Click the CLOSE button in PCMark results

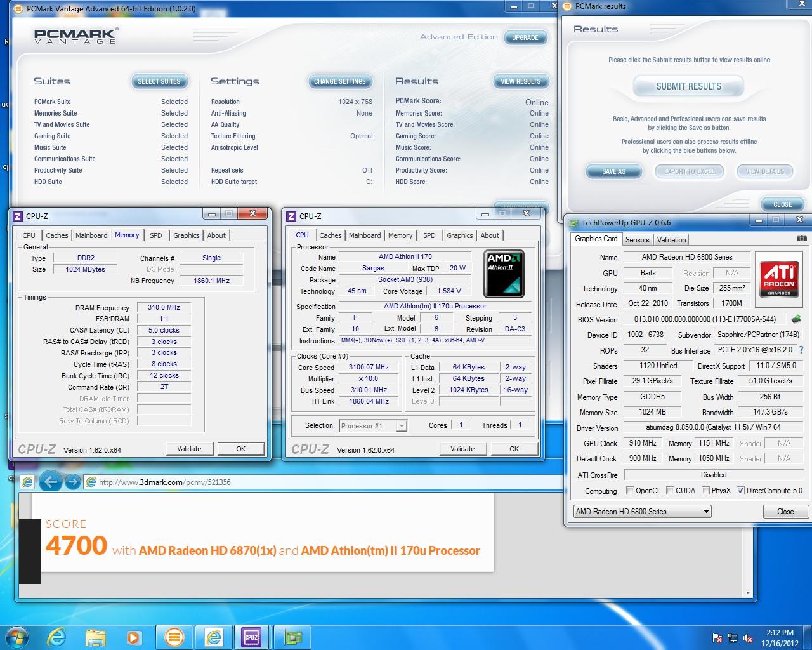tap(783, 204)
